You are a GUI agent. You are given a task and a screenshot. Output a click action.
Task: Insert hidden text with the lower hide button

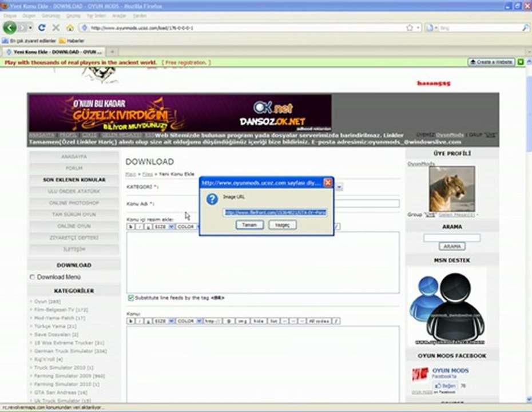(259, 321)
